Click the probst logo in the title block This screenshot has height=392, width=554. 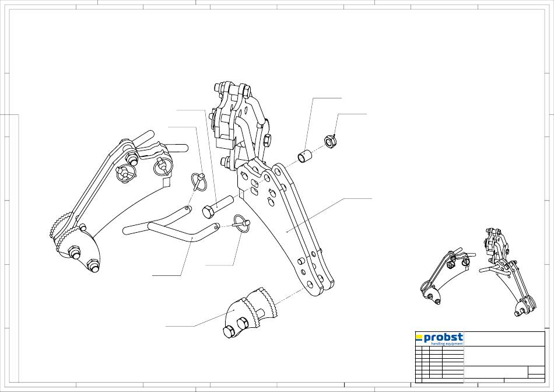click(439, 338)
